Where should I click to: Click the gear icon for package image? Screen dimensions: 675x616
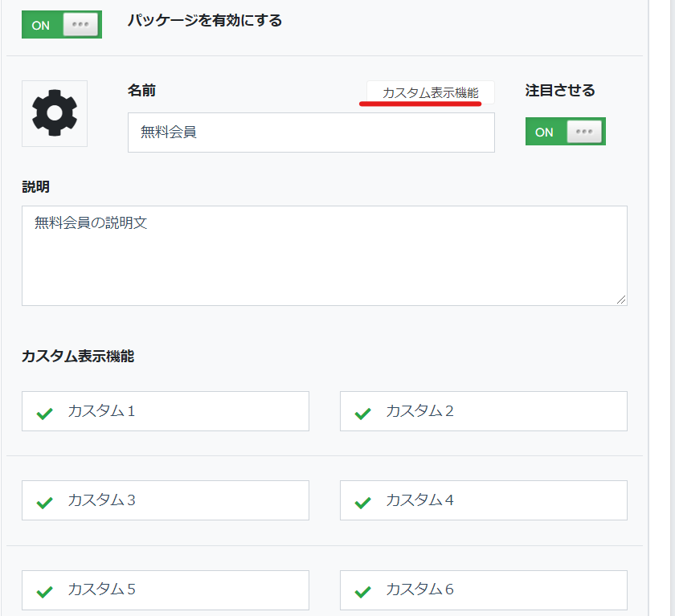click(55, 113)
